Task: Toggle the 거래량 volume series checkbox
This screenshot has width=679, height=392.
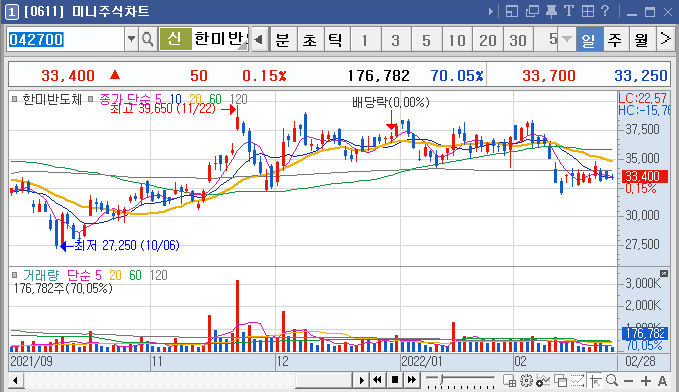Action: click(x=14, y=275)
